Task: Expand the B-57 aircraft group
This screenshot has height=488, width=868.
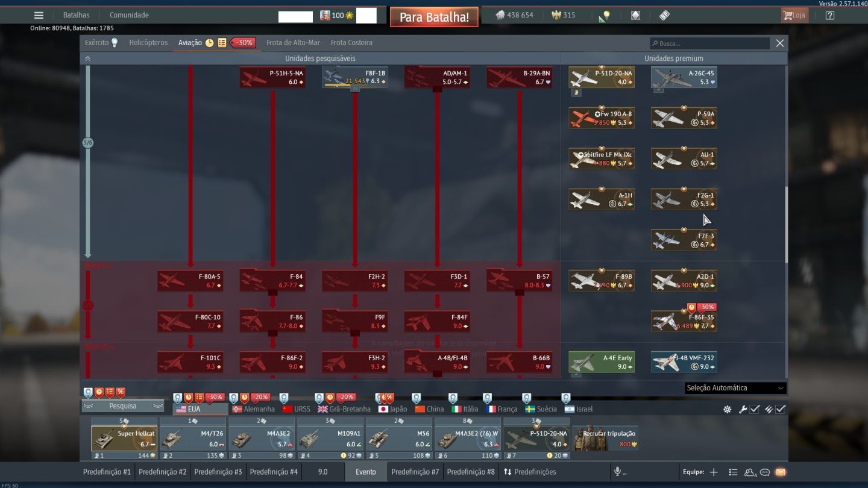Action: pyautogui.click(x=520, y=281)
